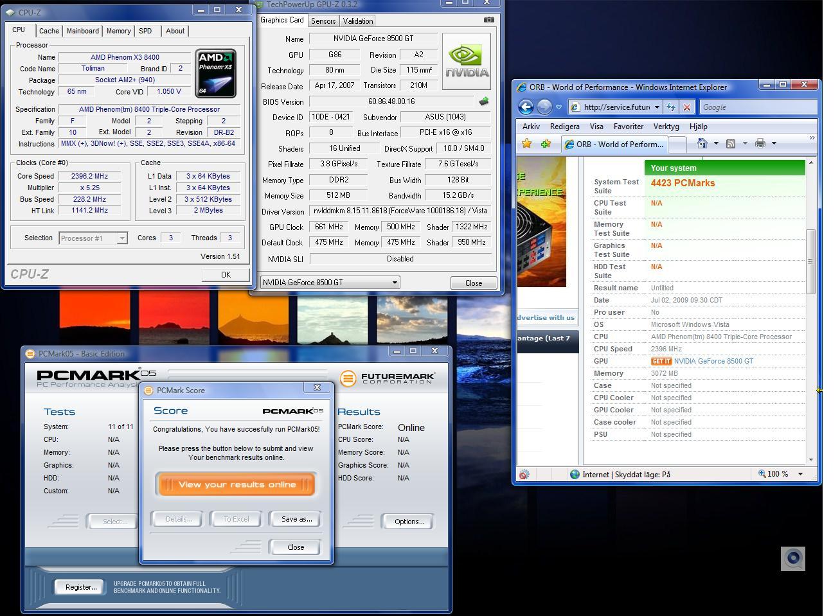Expand the Home button dropdown arrow
Viewport: 840px width, 616px height.
[716, 143]
